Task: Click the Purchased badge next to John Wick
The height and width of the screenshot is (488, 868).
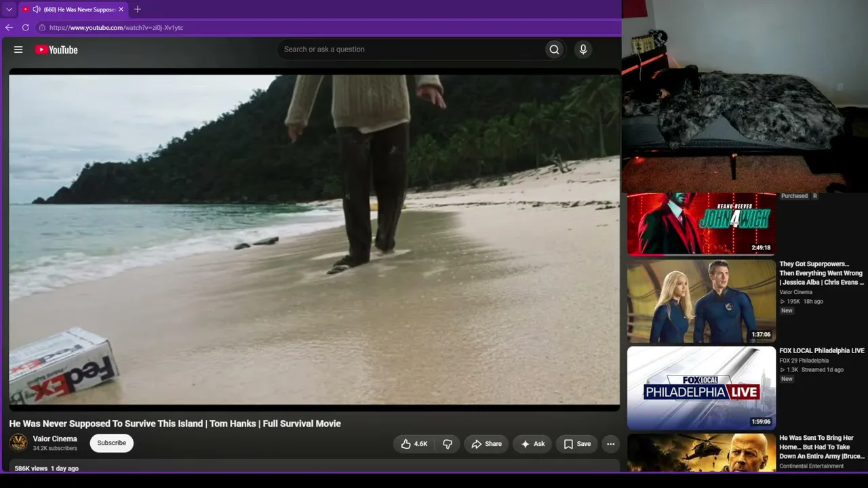Action: [794, 196]
